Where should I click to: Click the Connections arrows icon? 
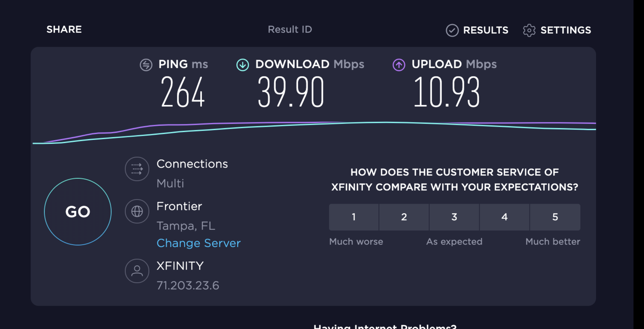point(137,169)
